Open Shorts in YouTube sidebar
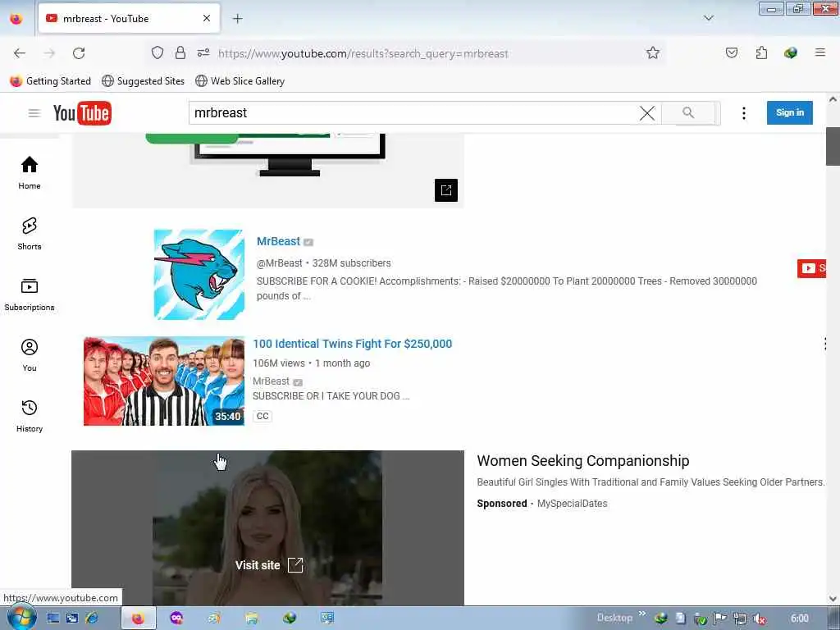840x630 pixels. coord(30,234)
